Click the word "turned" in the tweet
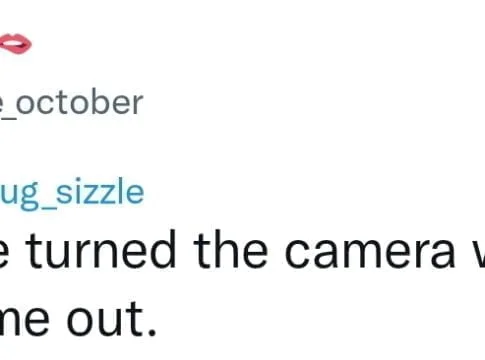The width and height of the screenshot is (485, 360). [101, 249]
